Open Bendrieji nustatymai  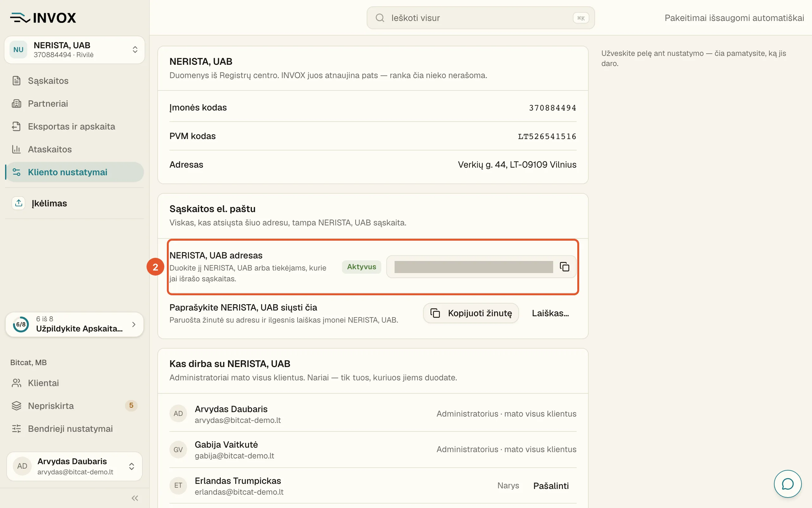click(75, 429)
